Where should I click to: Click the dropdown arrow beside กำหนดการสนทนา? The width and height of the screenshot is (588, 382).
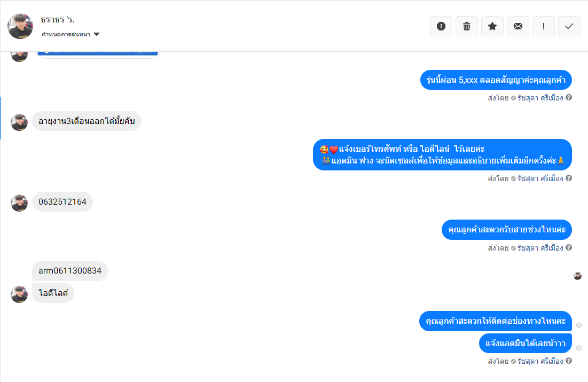97,34
